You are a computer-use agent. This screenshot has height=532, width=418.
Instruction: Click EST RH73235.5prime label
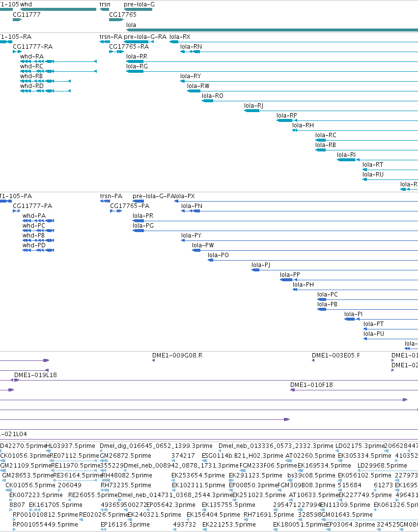click(126, 485)
